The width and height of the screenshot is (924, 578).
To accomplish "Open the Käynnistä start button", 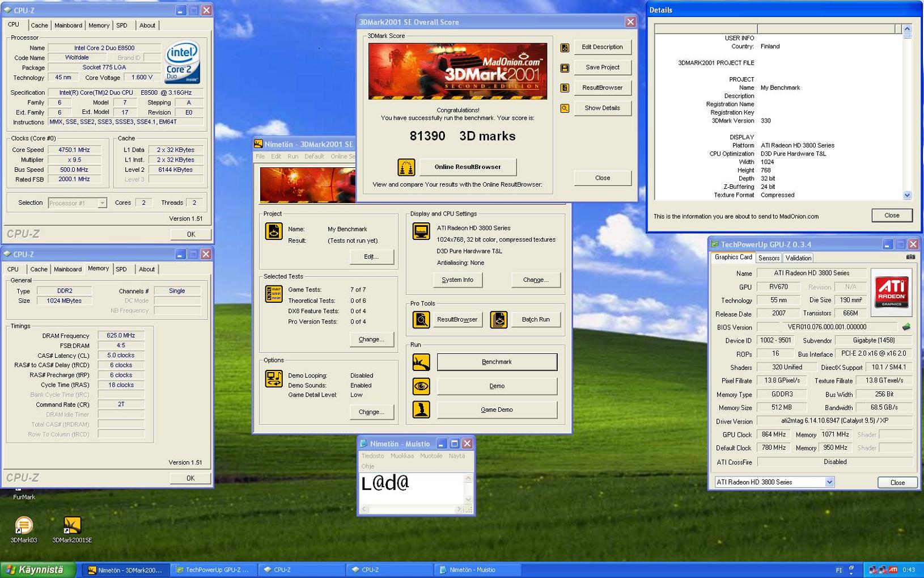I will click(x=38, y=569).
